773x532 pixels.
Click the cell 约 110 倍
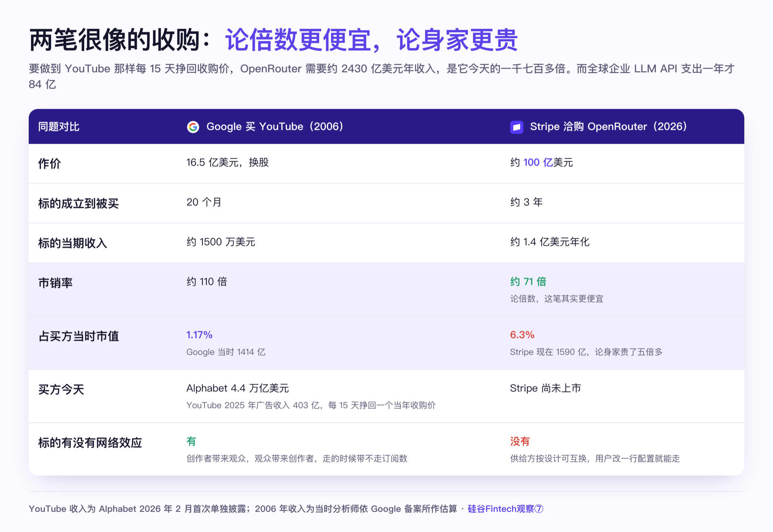click(x=207, y=282)
